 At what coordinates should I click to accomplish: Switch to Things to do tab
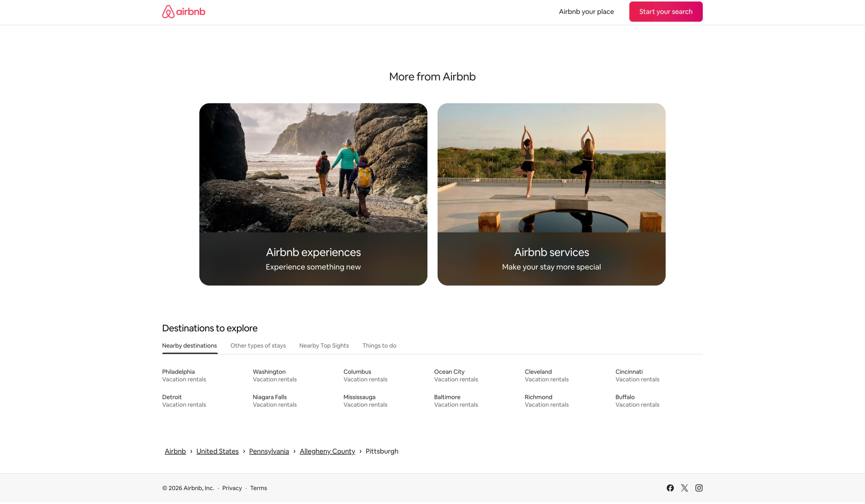pos(379,346)
